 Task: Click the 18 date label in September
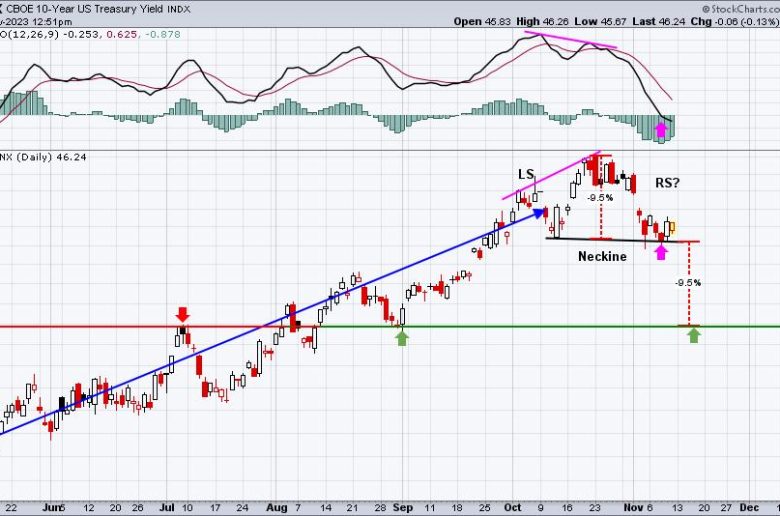tap(457, 508)
